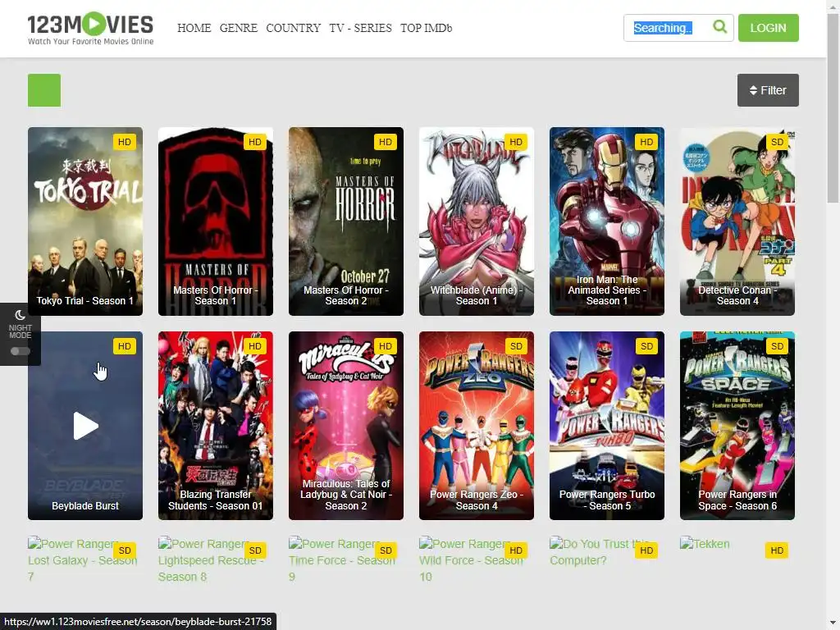Screen dimensions: 840x630
Task: Open the HOME menu item
Action: tap(194, 28)
